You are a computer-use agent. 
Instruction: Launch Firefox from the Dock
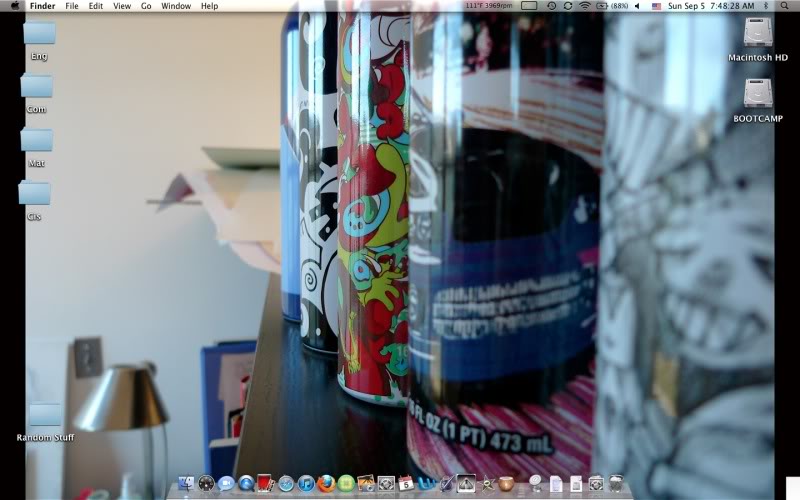click(326, 483)
